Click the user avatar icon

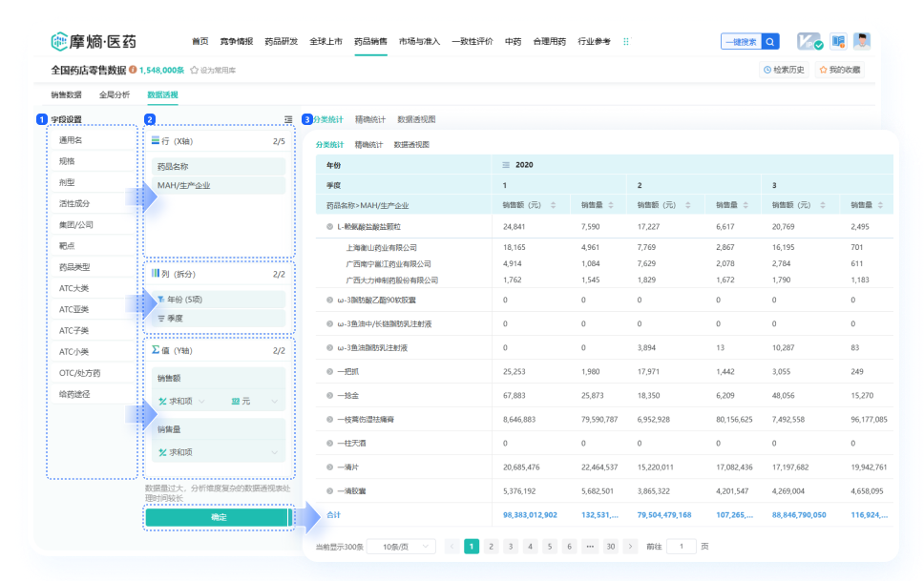[x=862, y=41]
